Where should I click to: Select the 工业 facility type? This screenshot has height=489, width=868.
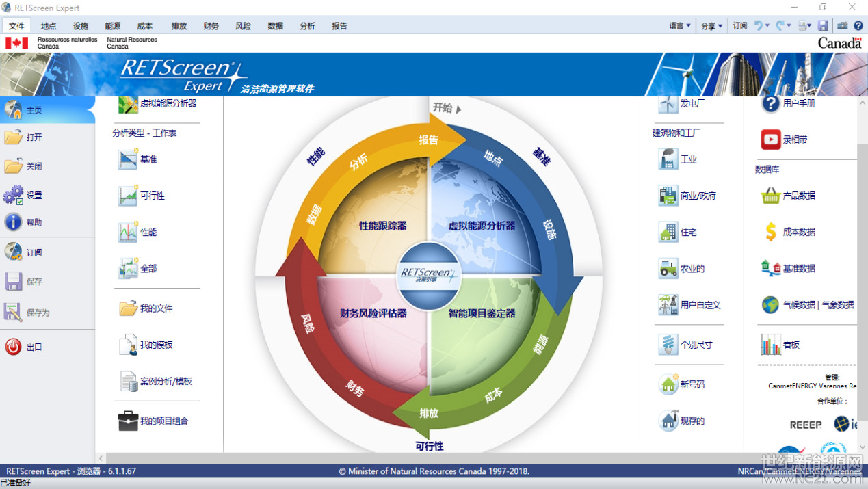pyautogui.click(x=677, y=159)
